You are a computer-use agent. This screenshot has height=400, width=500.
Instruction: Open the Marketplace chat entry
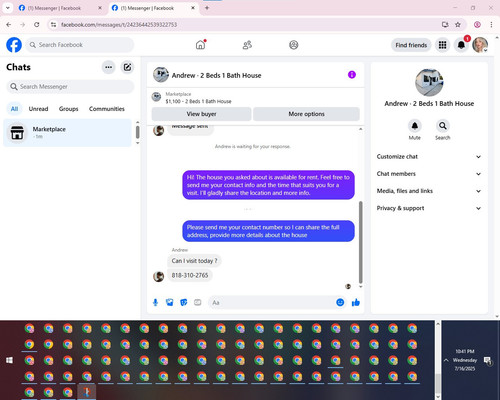[68, 133]
